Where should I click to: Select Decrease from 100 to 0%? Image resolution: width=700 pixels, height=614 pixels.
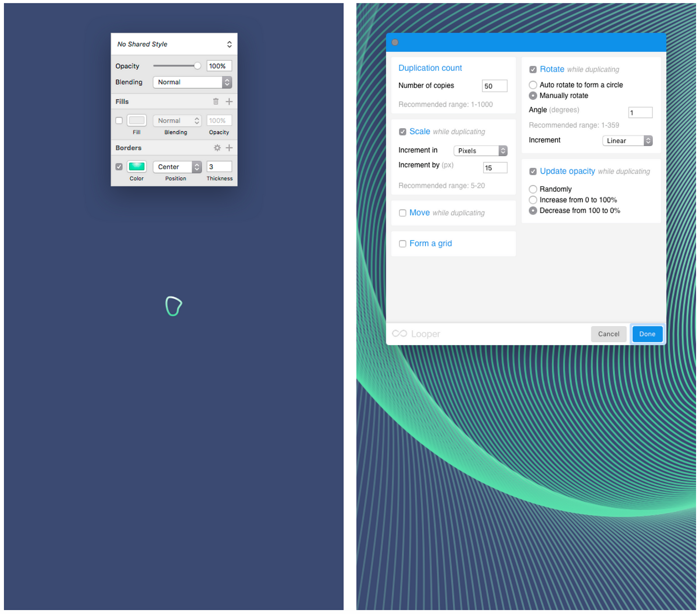click(x=533, y=210)
